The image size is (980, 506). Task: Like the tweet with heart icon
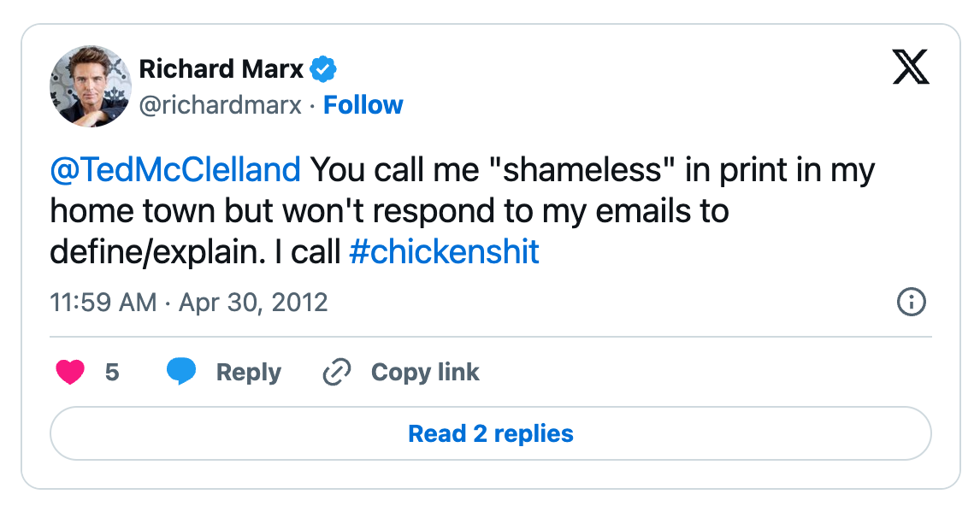click(x=70, y=373)
